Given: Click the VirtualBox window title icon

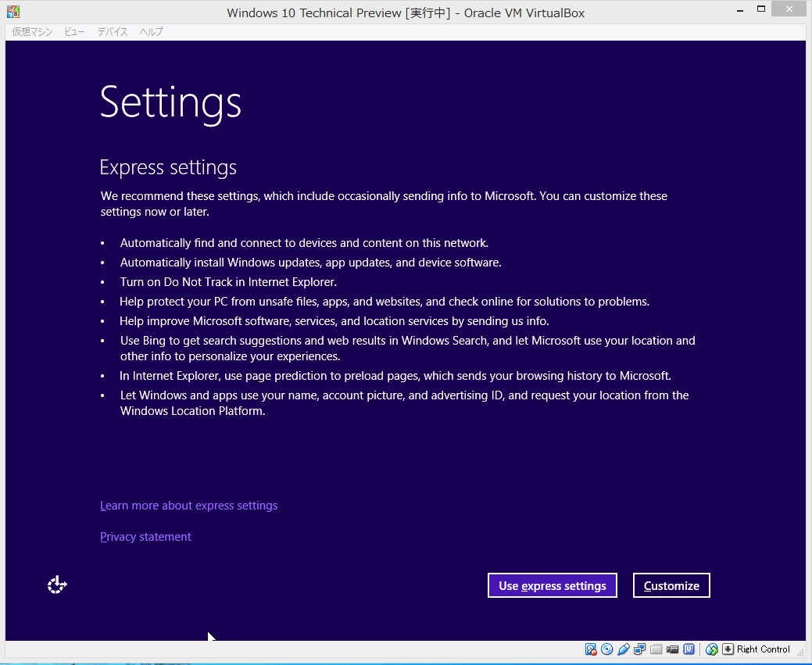Looking at the screenshot, I should click(13, 11).
